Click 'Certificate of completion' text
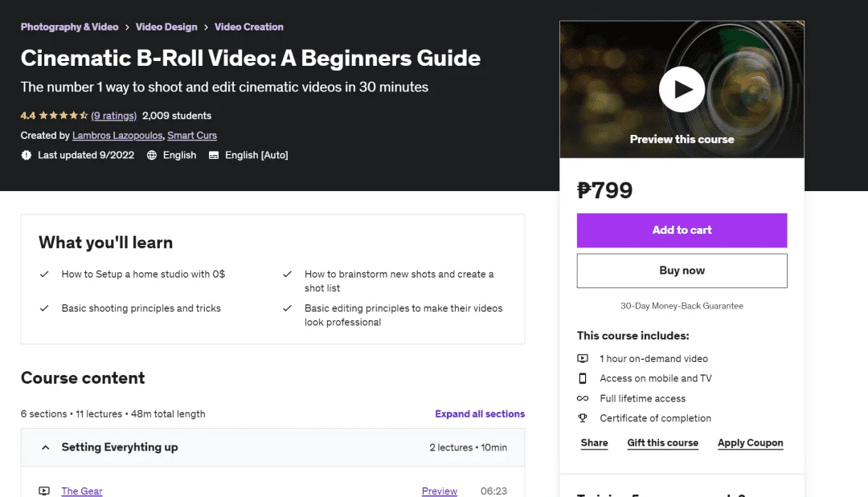 point(655,418)
